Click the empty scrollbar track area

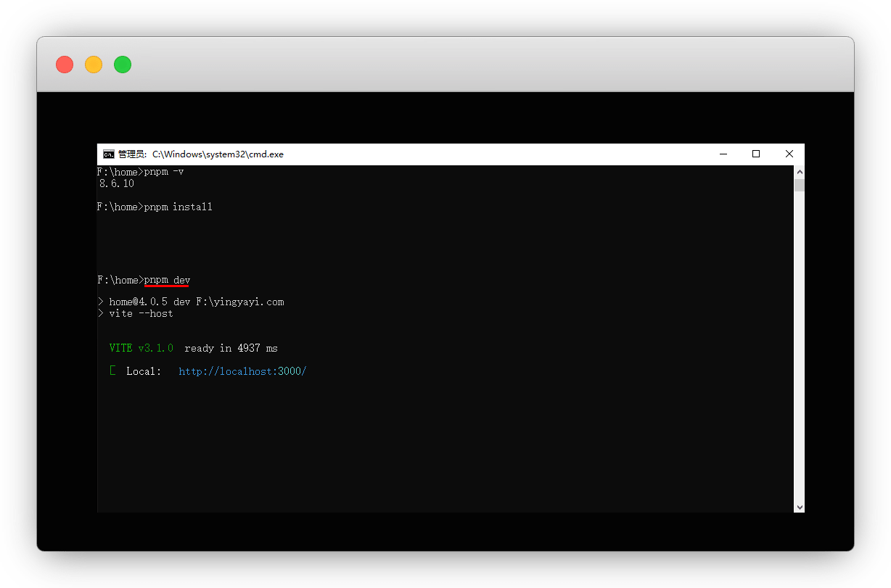tap(799, 348)
